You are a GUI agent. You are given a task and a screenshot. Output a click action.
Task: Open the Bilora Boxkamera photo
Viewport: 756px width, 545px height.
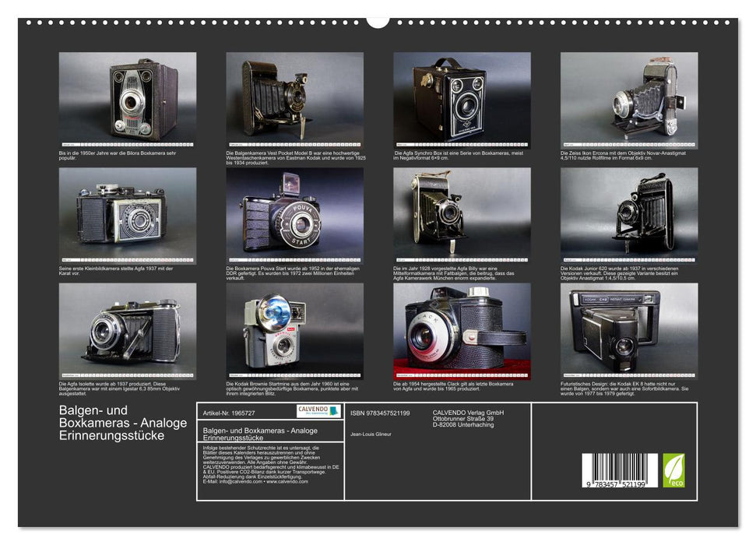coord(128,97)
